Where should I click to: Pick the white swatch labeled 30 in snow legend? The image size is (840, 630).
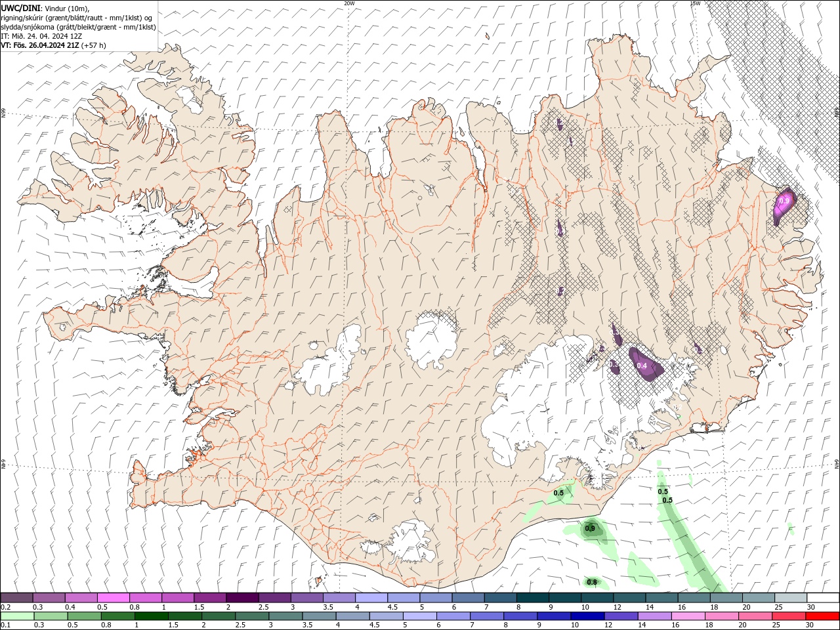pos(823,597)
